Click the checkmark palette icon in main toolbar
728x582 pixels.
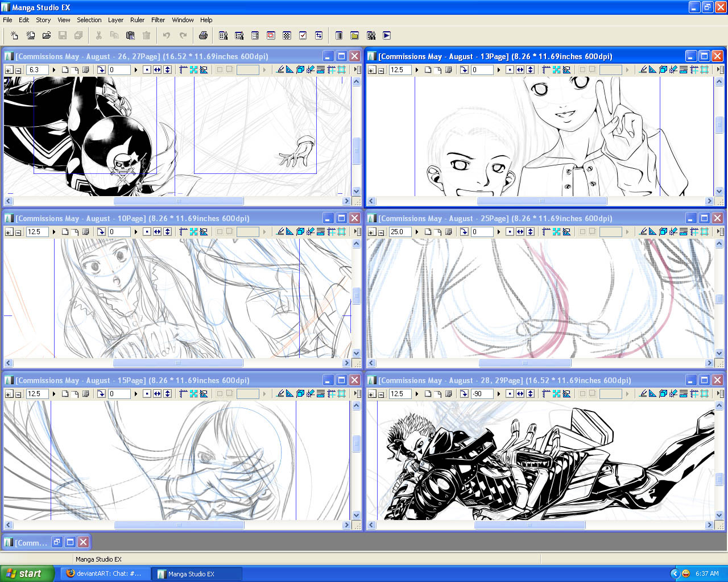(x=303, y=35)
